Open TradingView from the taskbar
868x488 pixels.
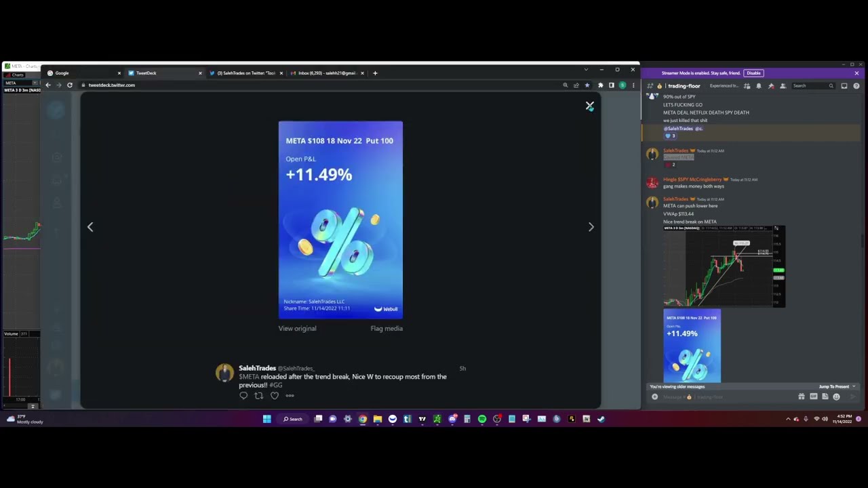[422, 419]
